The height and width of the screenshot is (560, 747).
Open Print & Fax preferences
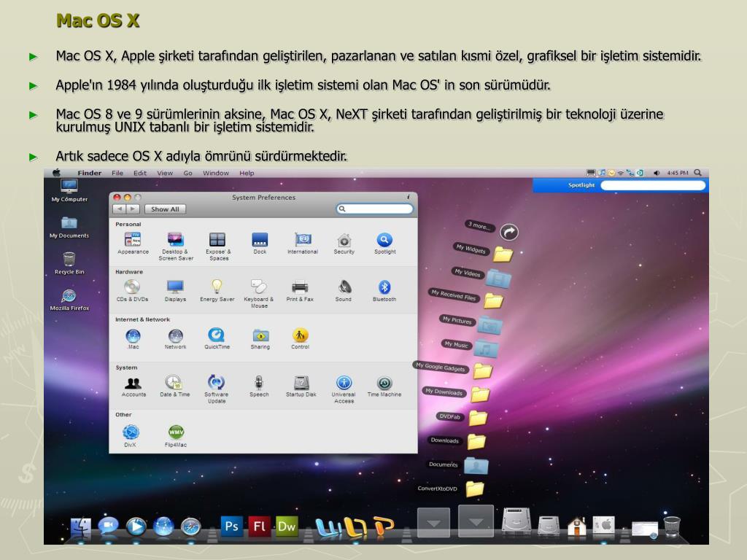click(x=300, y=290)
